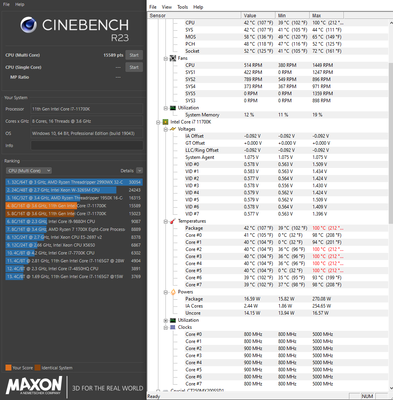This screenshot has width=393, height=400.
Task: Click the sensor list vertical scrollbar
Action: [x=391, y=205]
